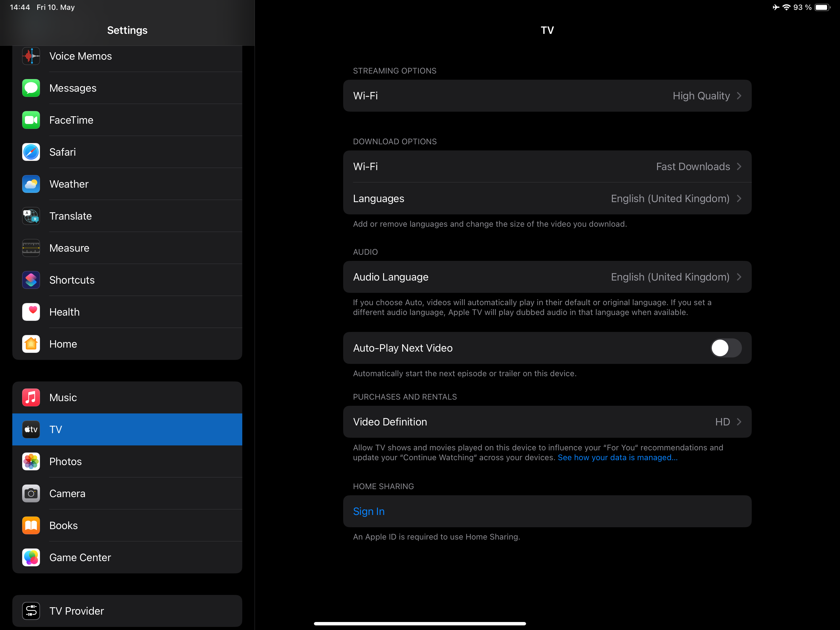Screen dimensions: 840x630
Task: Toggle Auto-Play Next Video switch
Action: [726, 348]
